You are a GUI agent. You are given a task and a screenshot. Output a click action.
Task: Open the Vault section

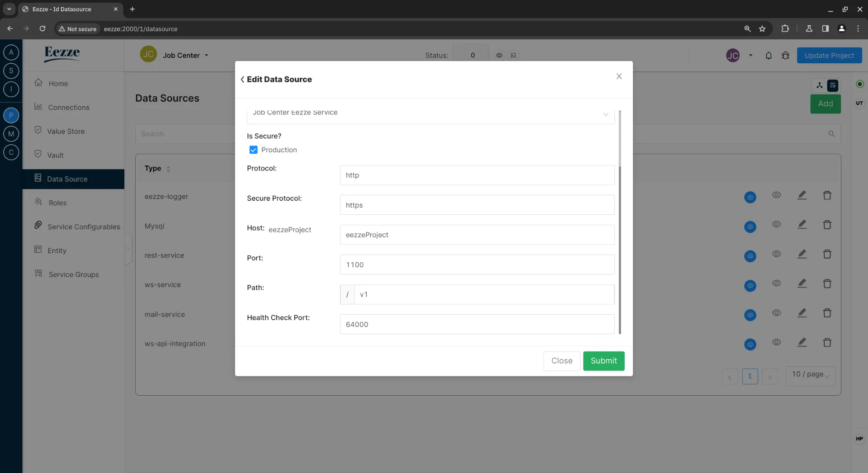pyautogui.click(x=56, y=155)
